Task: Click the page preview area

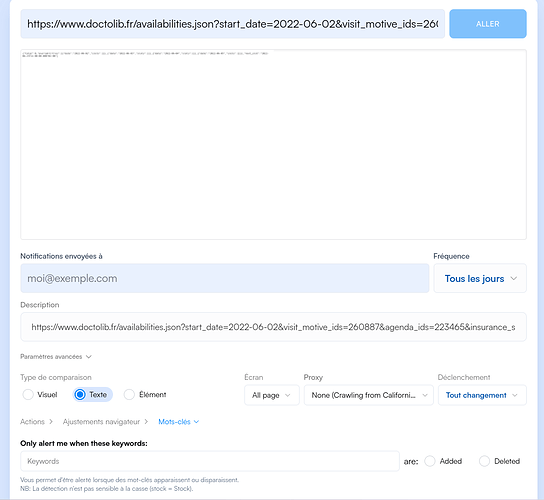Action: [x=273, y=144]
